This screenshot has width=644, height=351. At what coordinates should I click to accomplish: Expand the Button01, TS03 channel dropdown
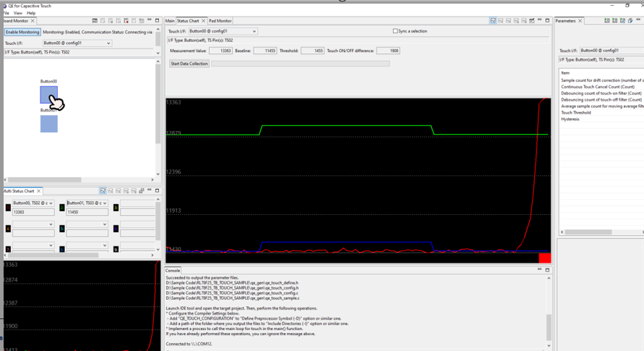pos(105,203)
